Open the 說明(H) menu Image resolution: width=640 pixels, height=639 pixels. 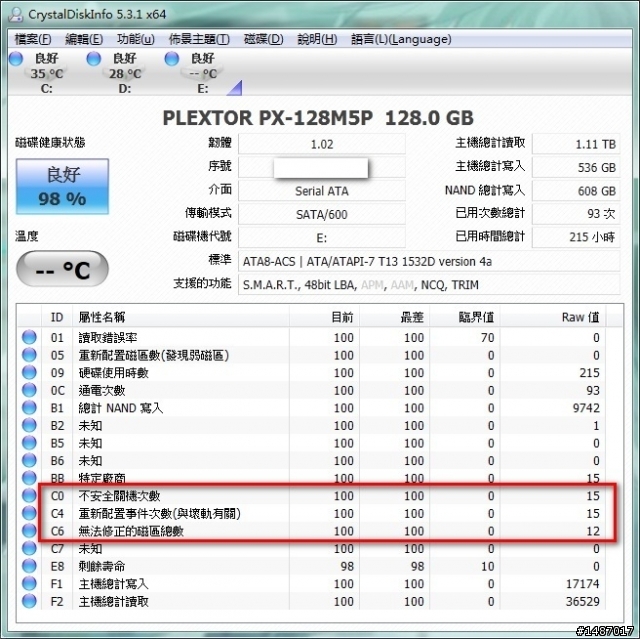tap(317, 39)
